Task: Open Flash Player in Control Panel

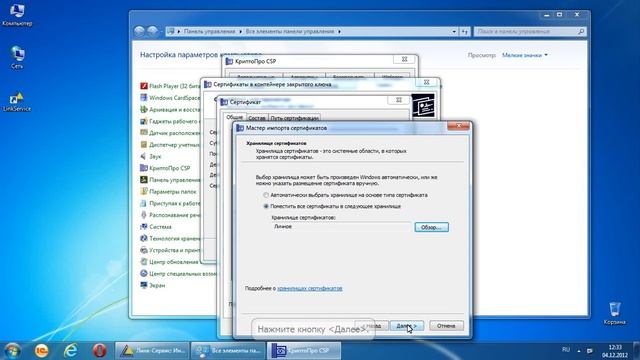Action: click(x=171, y=86)
